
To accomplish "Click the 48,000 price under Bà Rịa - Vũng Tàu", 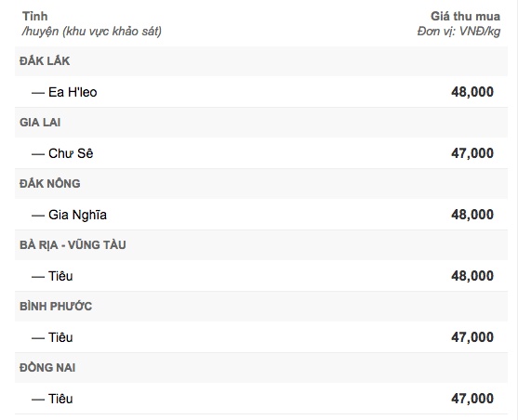I will click(472, 276).
